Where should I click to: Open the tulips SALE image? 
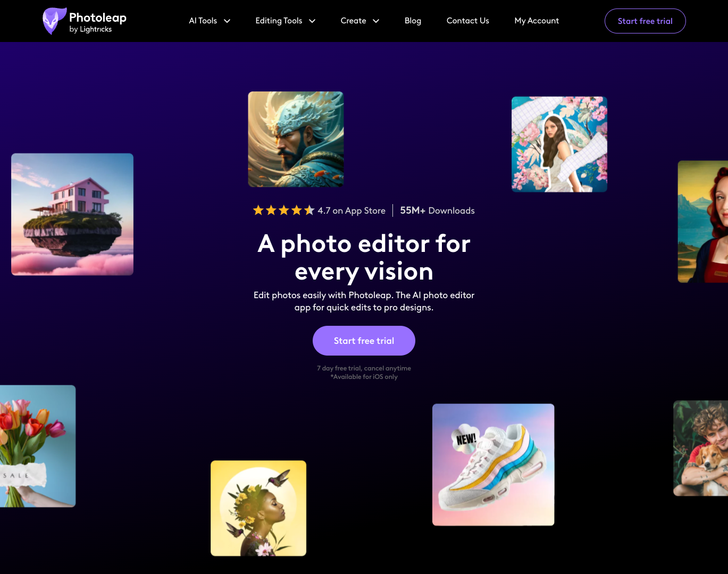pos(38,446)
